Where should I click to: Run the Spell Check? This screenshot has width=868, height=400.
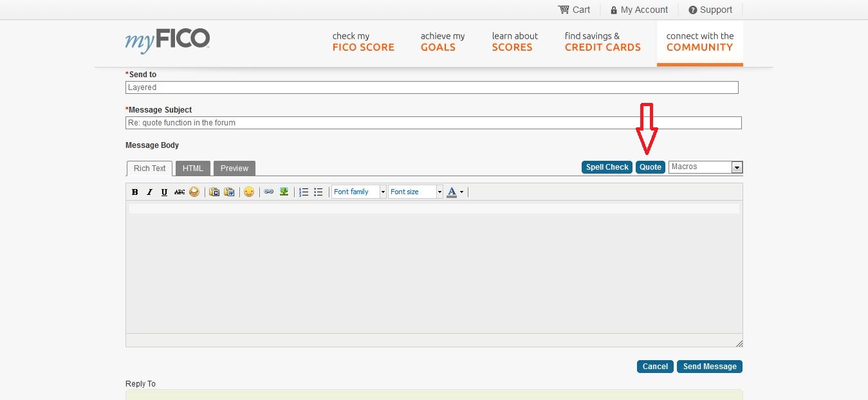(x=606, y=167)
